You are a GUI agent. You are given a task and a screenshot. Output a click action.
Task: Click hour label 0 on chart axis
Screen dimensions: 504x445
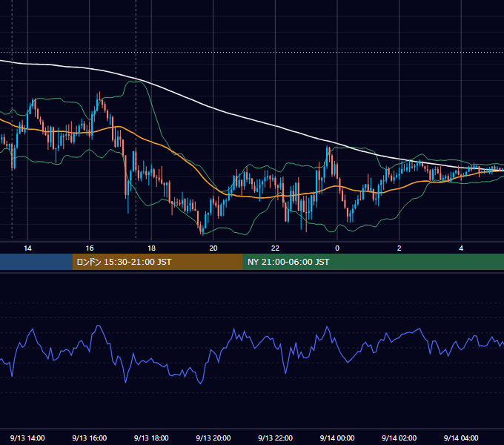click(x=337, y=248)
